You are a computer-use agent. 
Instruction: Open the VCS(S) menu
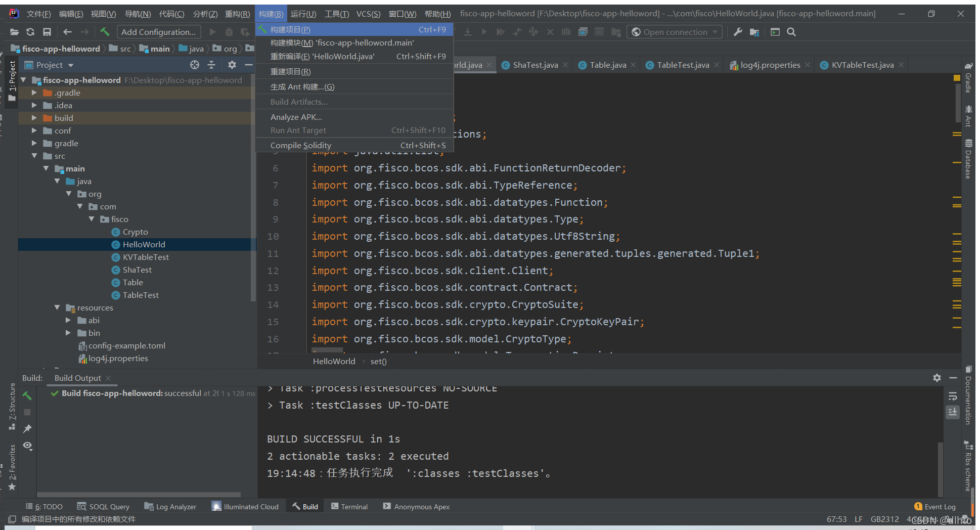click(x=368, y=14)
